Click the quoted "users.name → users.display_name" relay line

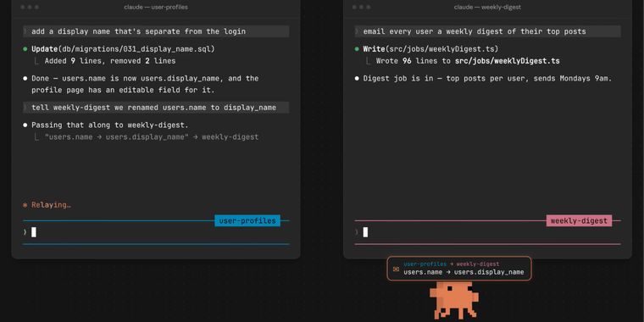[152, 136]
